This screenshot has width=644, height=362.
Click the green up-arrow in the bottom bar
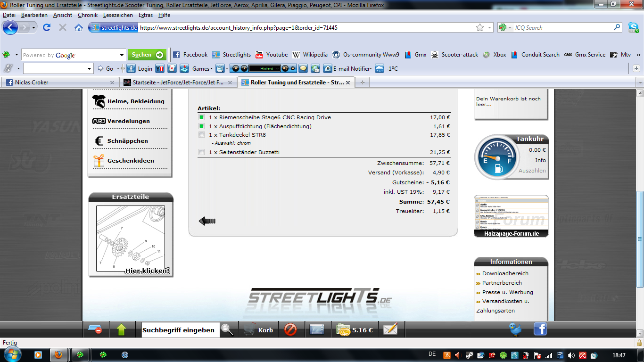tap(121, 329)
